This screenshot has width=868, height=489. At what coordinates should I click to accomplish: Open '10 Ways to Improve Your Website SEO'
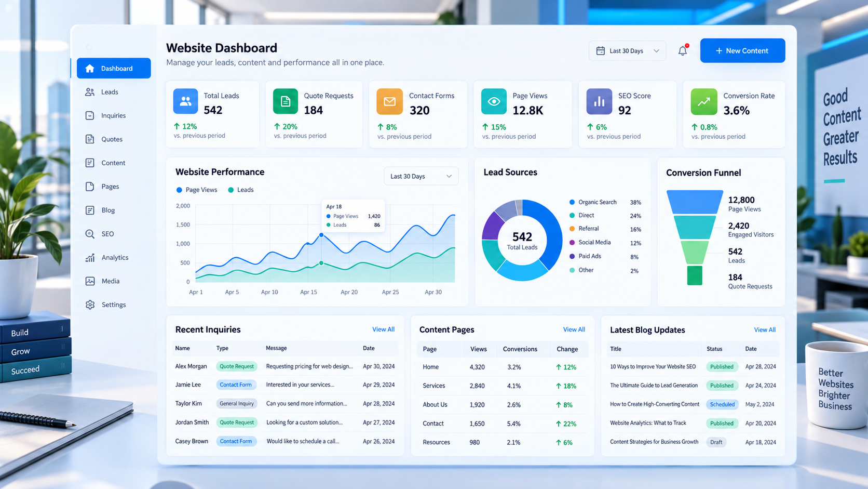pos(653,367)
